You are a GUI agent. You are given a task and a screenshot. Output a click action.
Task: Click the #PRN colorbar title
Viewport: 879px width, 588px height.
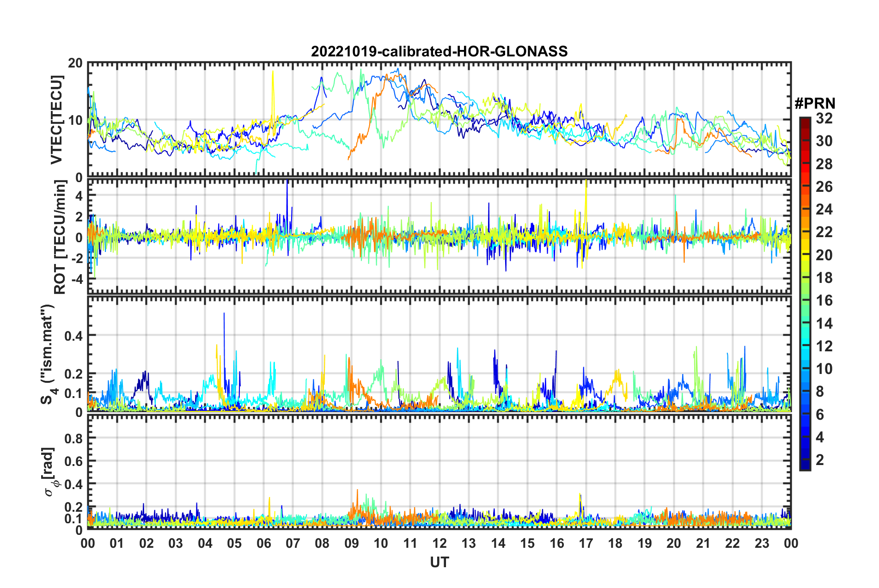pos(815,104)
